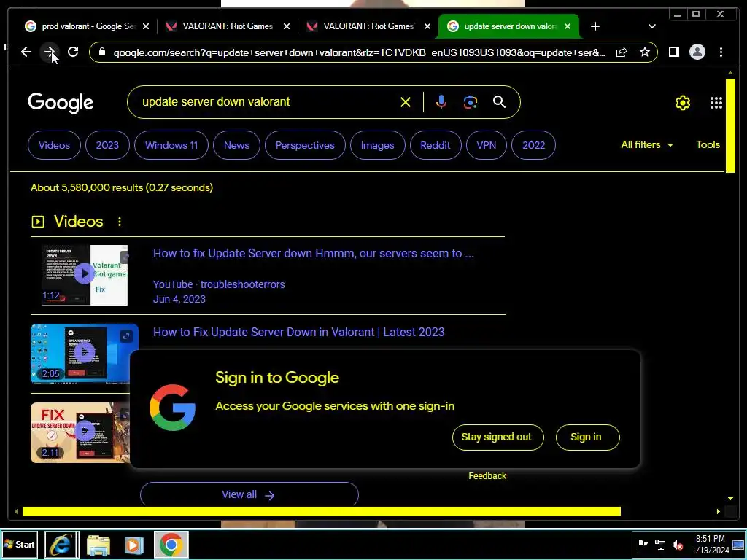Expand the tab search dropdown
The height and width of the screenshot is (560, 747).
[651, 26]
